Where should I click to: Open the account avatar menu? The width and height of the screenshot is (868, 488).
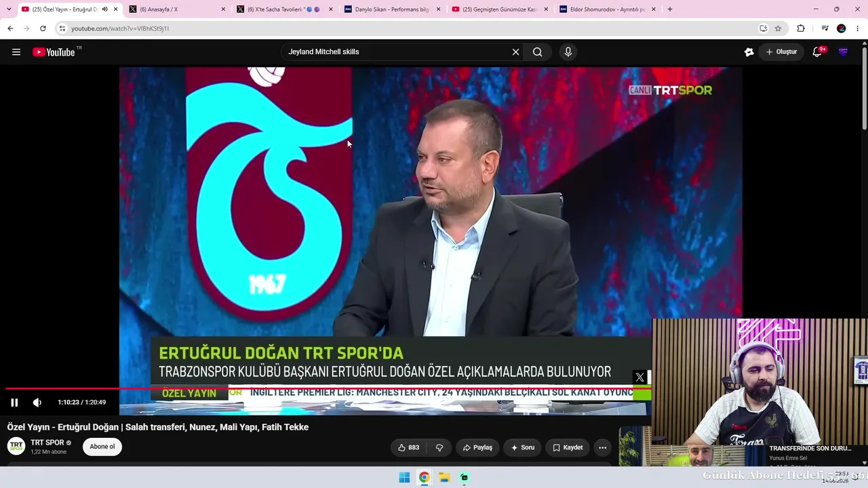point(844,52)
